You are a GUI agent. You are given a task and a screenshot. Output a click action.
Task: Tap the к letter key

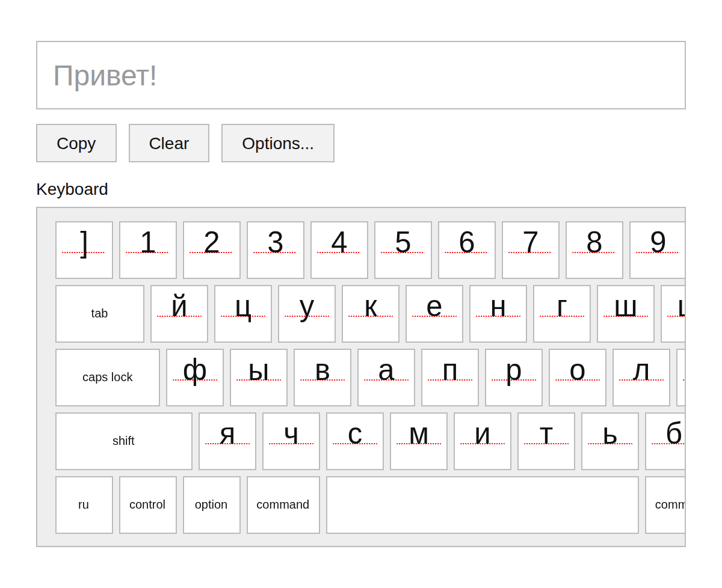(371, 314)
